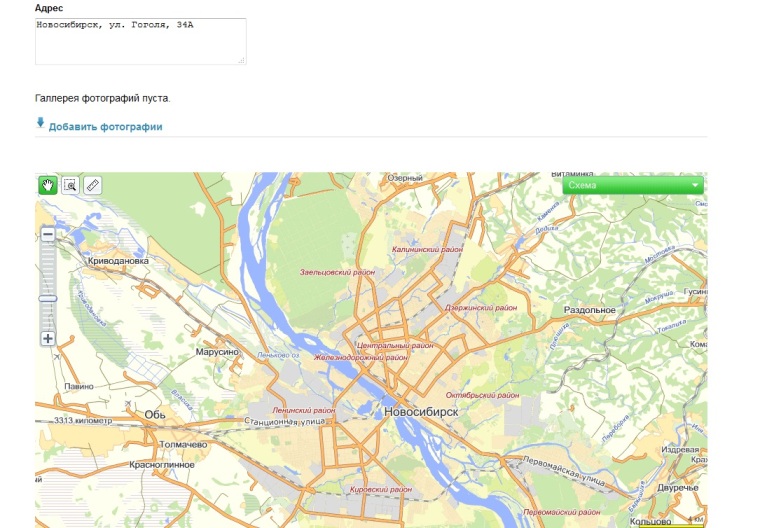Click the Обь town label
The image size is (767, 528).
point(155,414)
